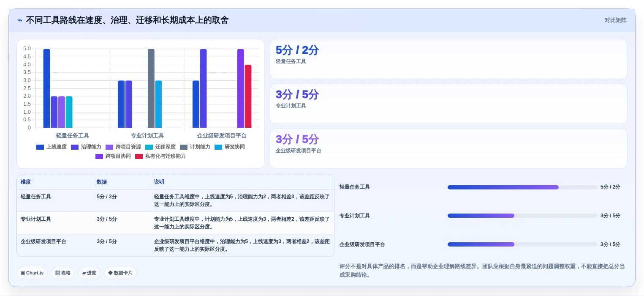Click the footnote paragraph starting 评分不是
Screen dimensions: 644x296
coord(482,271)
